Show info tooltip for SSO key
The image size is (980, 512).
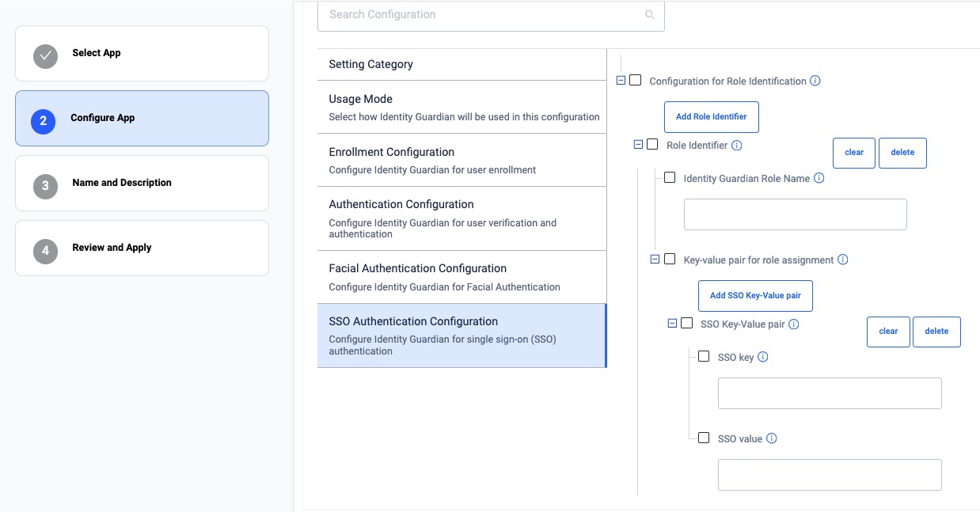(x=762, y=357)
